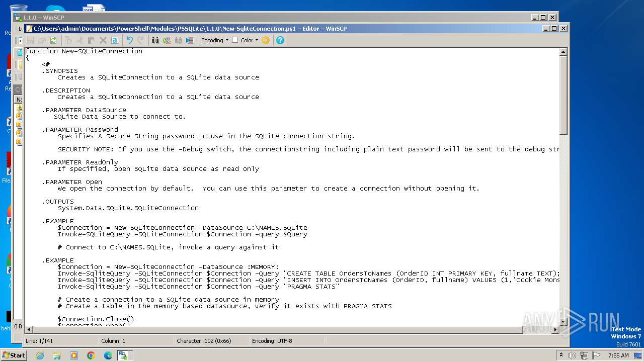The image size is (644, 362).
Task: Click the '1.1.0 – WinSCP' background window title
Action: click(43, 18)
